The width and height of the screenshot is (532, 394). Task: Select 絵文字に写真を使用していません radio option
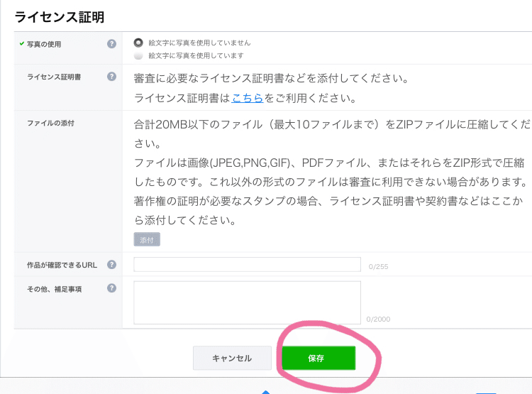click(x=138, y=43)
